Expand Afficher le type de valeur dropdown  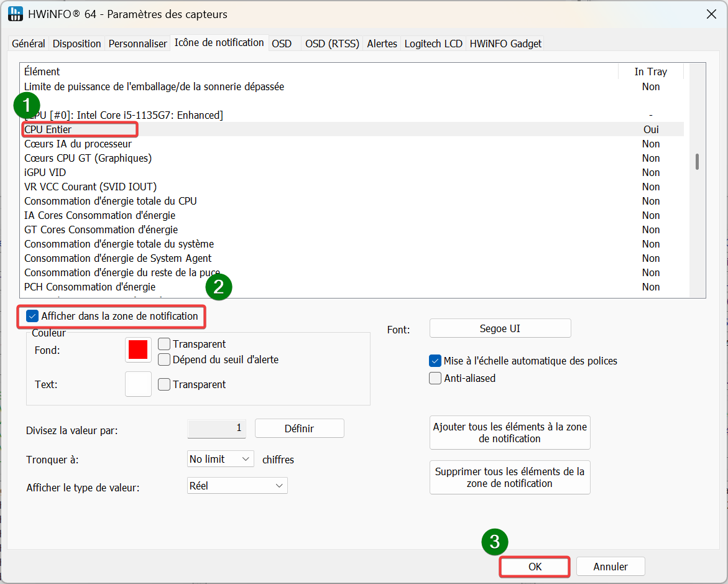(237, 486)
